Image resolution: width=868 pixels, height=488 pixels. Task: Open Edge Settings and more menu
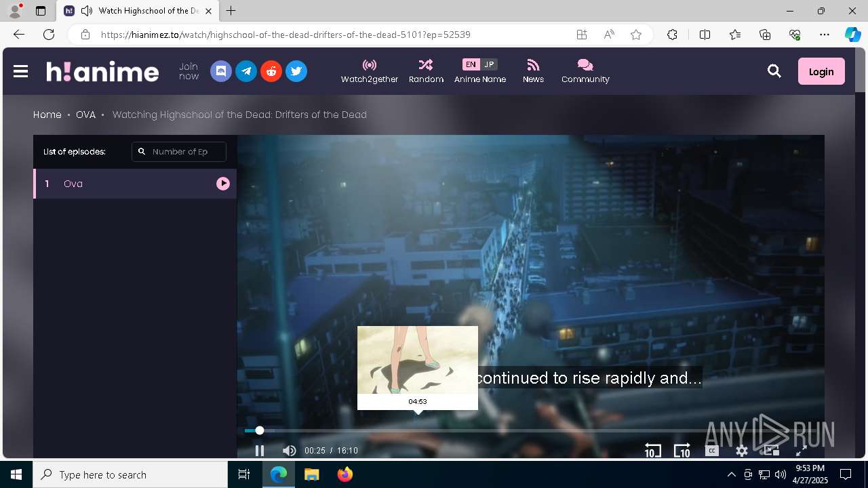(825, 35)
